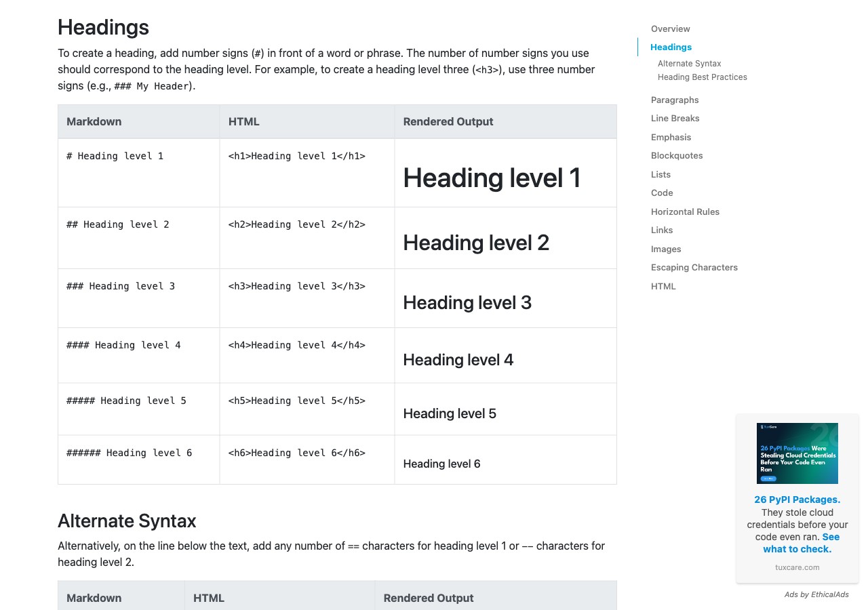Go to Heading Best Practices
The width and height of the screenshot is (868, 610).
pyautogui.click(x=702, y=77)
